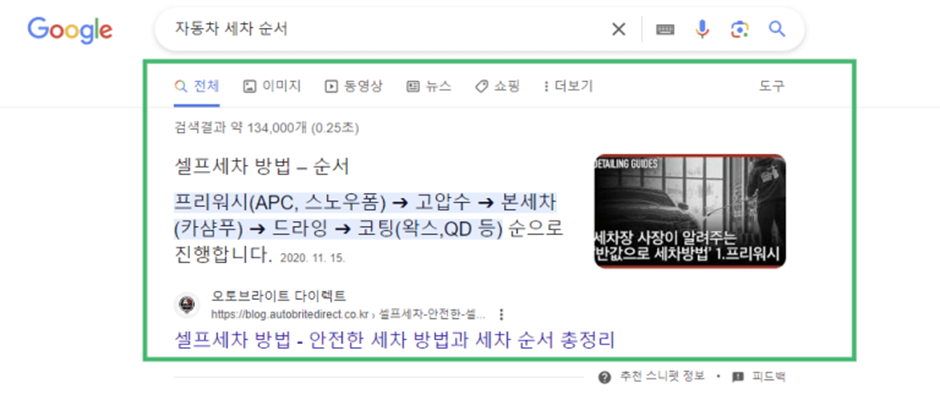940x400 pixels.
Task: Switch to the 이미지 tab
Action: [x=272, y=86]
